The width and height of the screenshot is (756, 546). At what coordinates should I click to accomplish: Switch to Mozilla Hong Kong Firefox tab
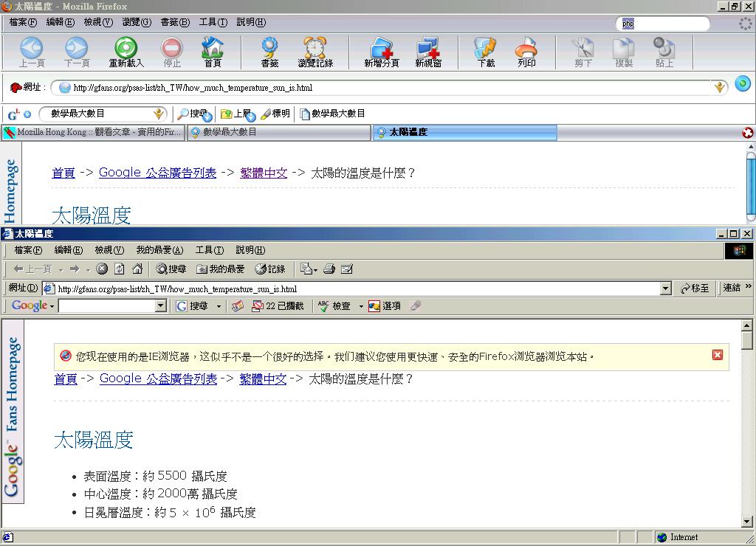point(93,133)
